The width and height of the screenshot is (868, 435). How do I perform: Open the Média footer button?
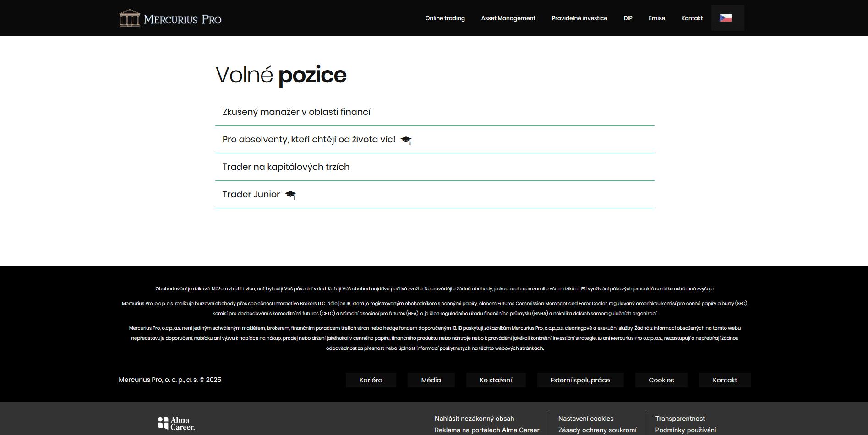[x=431, y=380]
